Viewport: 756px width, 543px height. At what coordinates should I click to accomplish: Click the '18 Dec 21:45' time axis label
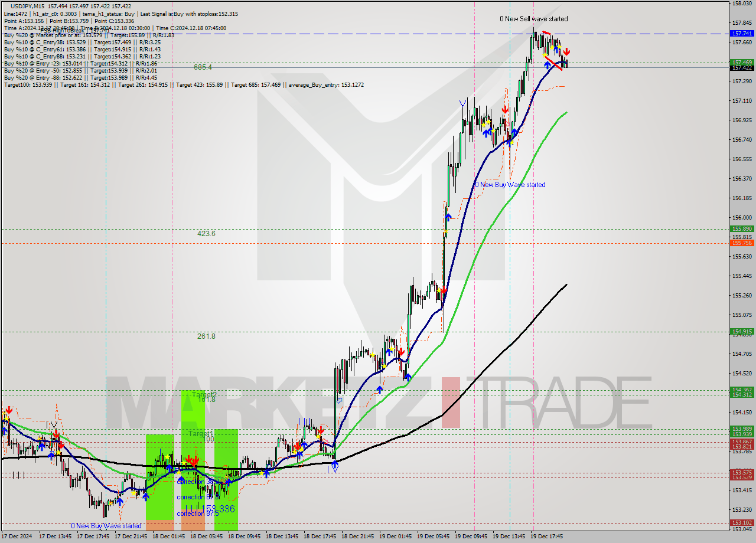[x=358, y=537]
